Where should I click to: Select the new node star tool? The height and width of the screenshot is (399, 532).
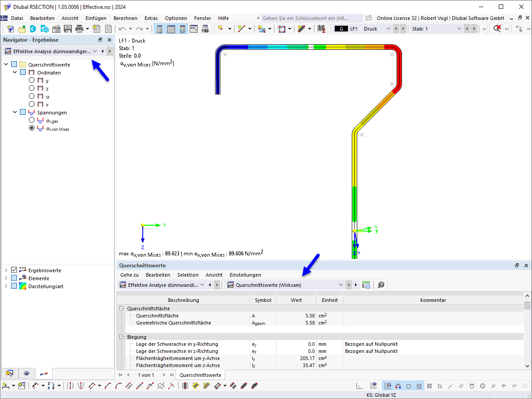[x=220, y=29]
